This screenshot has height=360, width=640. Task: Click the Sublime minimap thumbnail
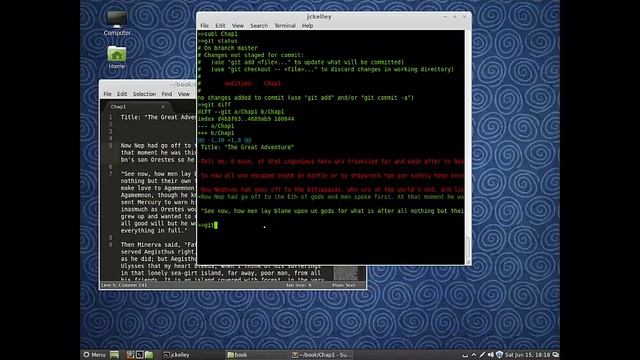point(346,273)
